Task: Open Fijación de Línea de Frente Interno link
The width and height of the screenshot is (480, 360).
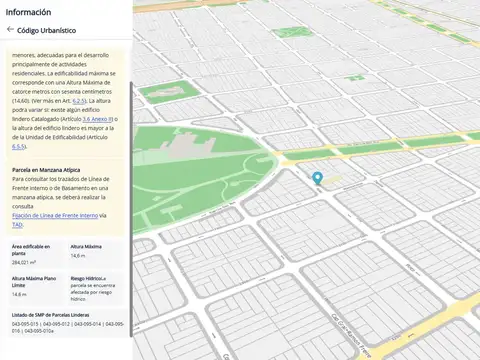Action: pos(55,215)
